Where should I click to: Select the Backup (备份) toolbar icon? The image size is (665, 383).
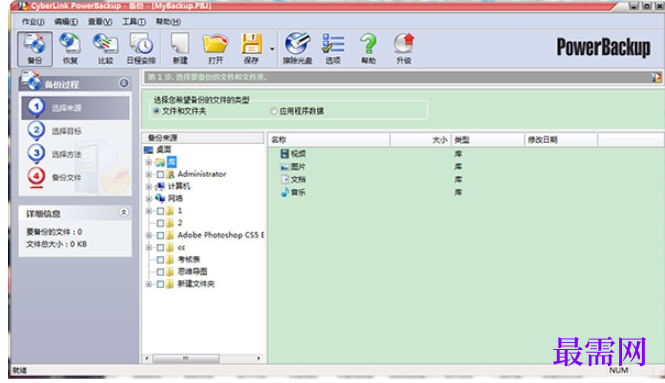[35, 48]
